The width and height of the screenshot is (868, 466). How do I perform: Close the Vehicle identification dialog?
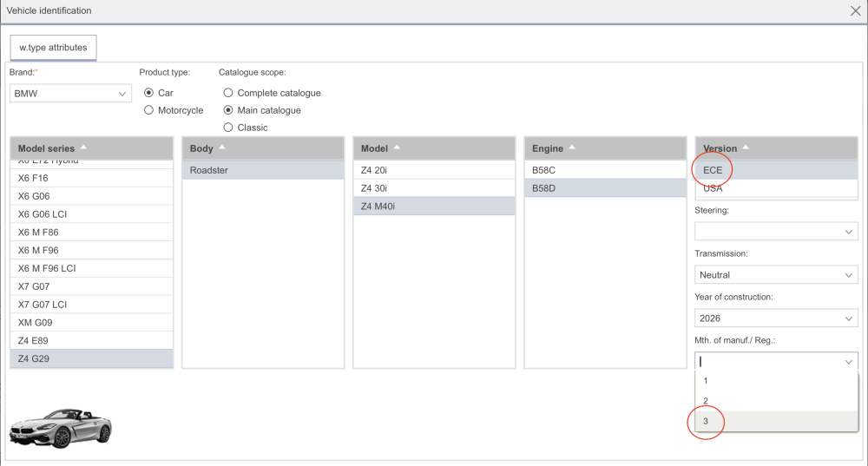pyautogui.click(x=855, y=10)
